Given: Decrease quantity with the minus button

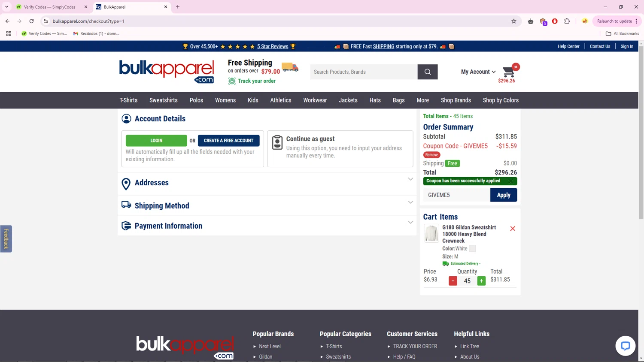Looking at the screenshot, I should (453, 281).
